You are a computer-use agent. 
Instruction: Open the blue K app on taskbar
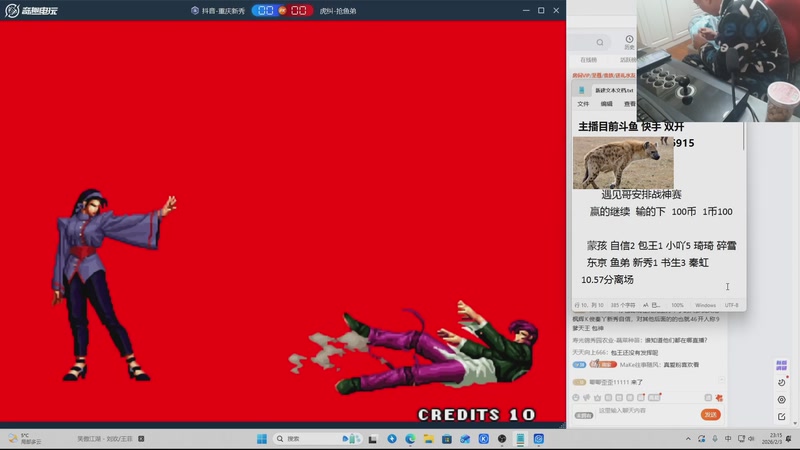tap(484, 439)
